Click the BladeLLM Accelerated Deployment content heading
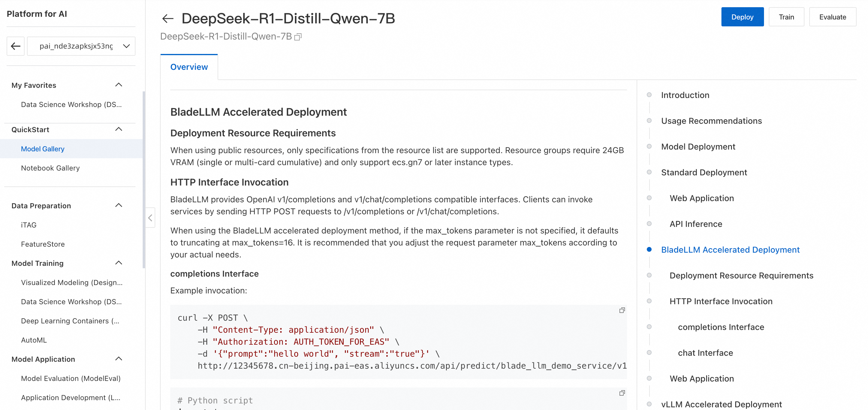 pyautogui.click(x=258, y=112)
